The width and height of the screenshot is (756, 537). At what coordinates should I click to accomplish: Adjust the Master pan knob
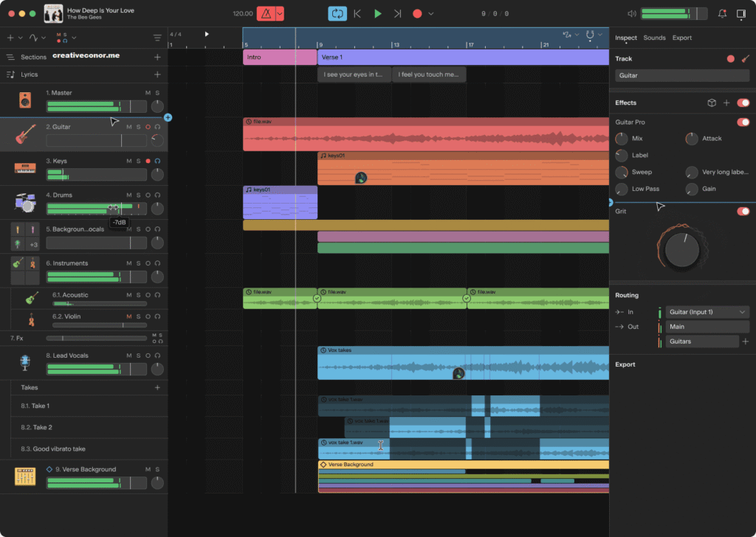click(157, 106)
